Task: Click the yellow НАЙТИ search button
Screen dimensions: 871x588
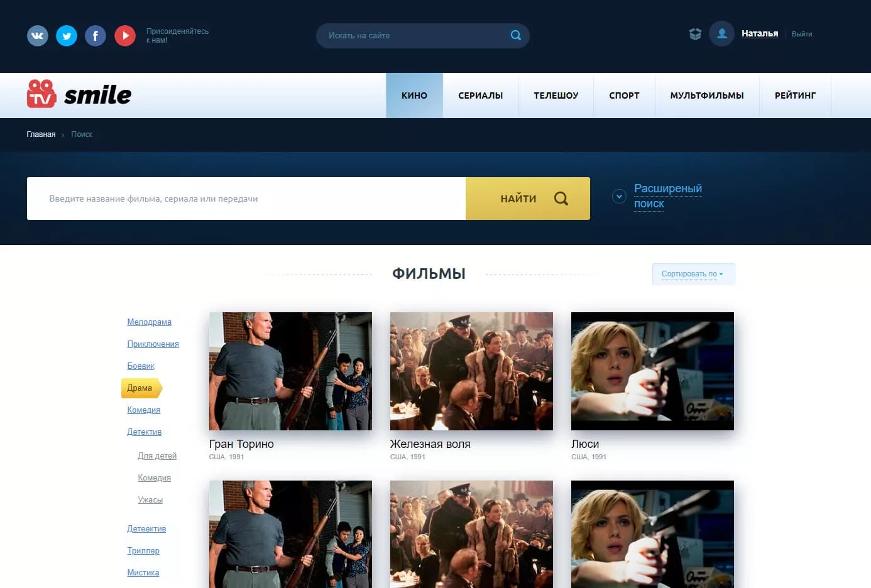Action: 528,199
